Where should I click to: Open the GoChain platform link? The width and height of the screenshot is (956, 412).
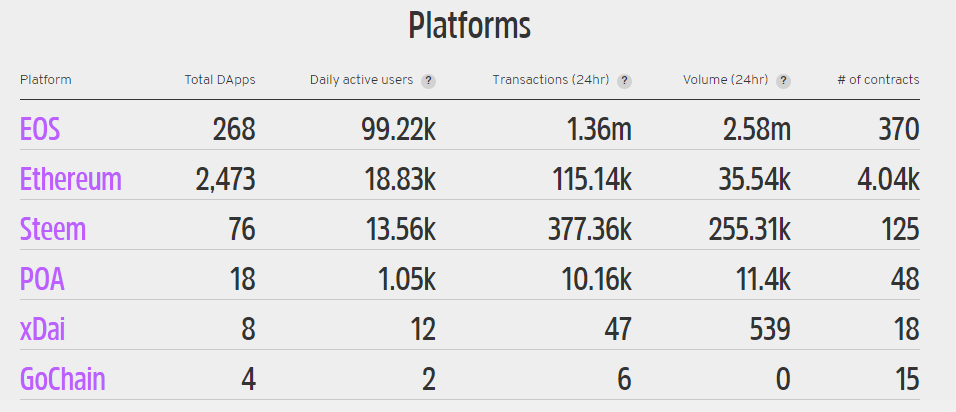pyautogui.click(x=62, y=379)
